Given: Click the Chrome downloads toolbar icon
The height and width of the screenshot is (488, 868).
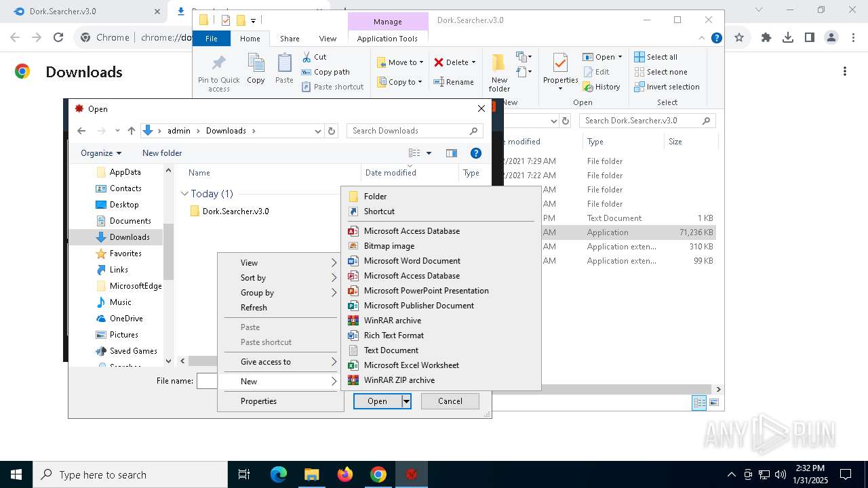Looking at the screenshot, I should (788, 38).
